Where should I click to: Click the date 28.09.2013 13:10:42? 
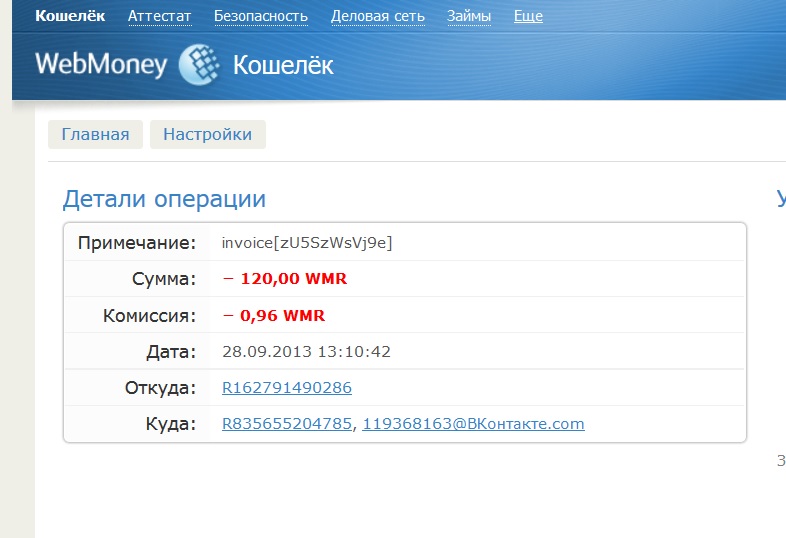306,351
